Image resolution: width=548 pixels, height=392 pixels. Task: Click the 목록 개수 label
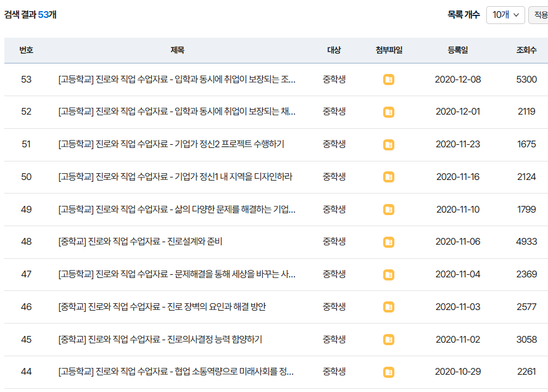pos(464,15)
